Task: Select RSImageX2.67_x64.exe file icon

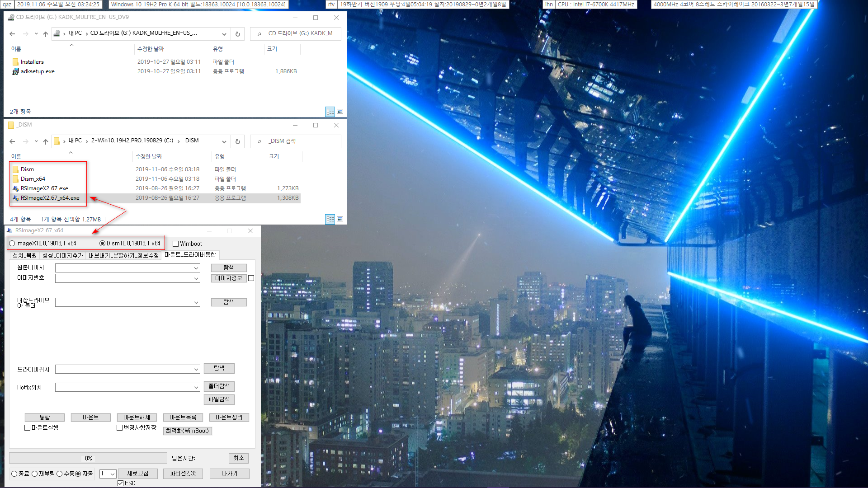Action: coord(15,198)
